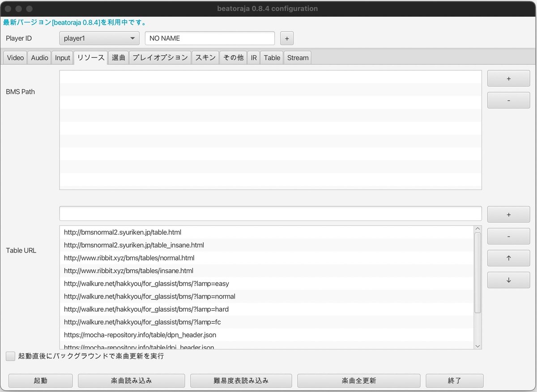The height and width of the screenshot is (392, 537).
Task: Select ribbit.xyz/bms/tables/insane.html row
Action: tap(267, 270)
